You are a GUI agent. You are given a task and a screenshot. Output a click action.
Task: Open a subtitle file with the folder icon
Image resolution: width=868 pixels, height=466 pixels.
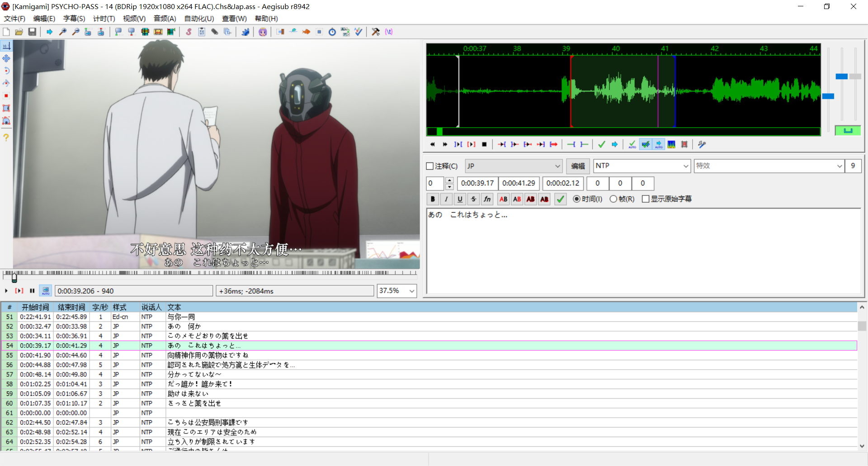pyautogui.click(x=19, y=32)
